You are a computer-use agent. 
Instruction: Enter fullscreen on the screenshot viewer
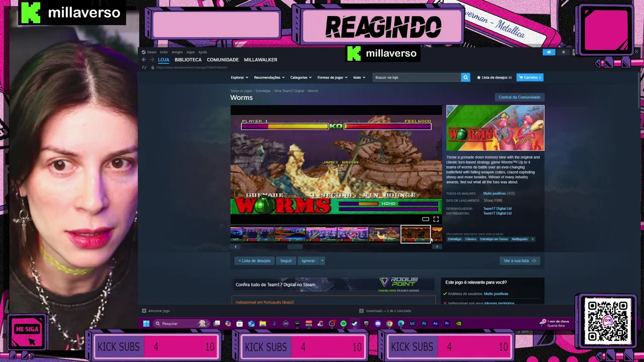(436, 219)
